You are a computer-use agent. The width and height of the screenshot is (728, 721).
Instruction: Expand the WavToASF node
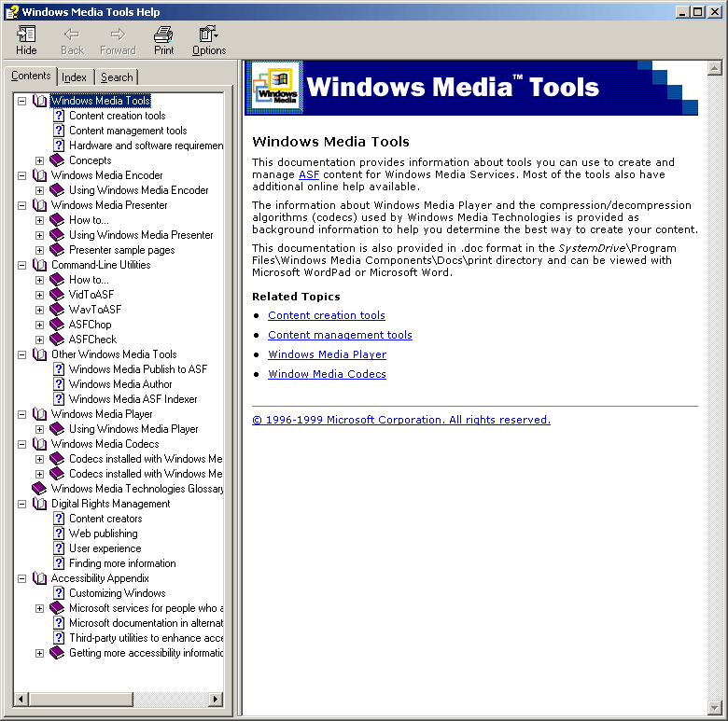click(x=40, y=310)
